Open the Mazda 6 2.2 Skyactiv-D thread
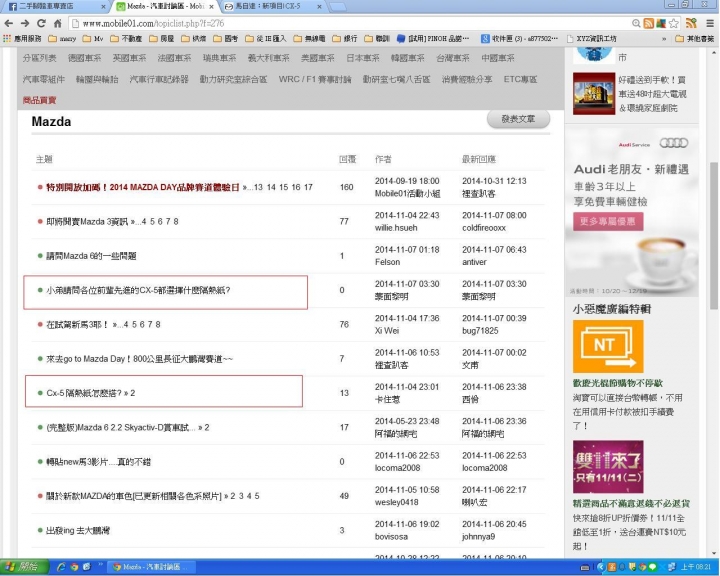720x576 pixels. click(121, 427)
